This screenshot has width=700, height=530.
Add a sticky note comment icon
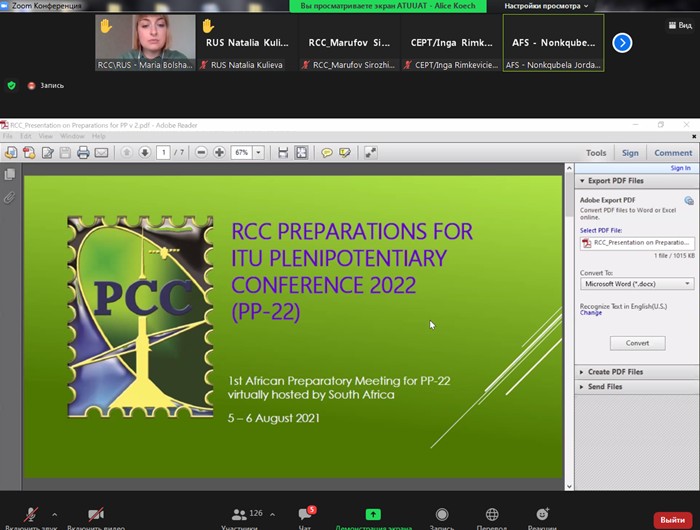tap(327, 153)
